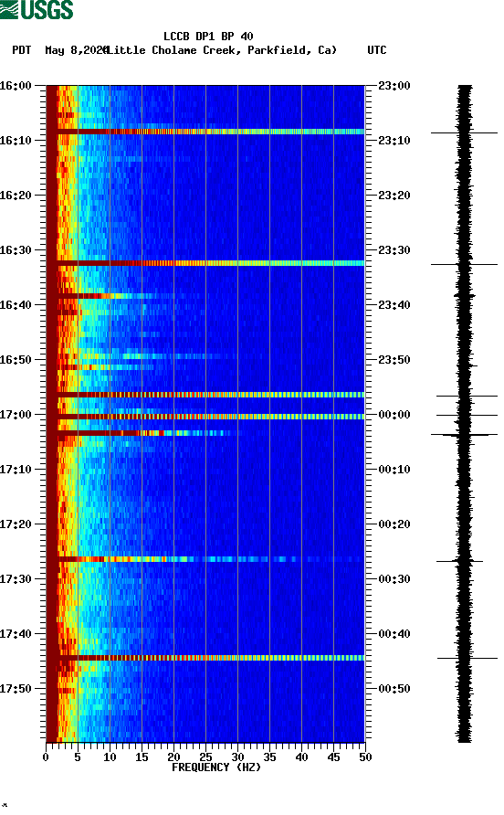Click the seismogram spike near 23:08 UTC

coord(464,133)
